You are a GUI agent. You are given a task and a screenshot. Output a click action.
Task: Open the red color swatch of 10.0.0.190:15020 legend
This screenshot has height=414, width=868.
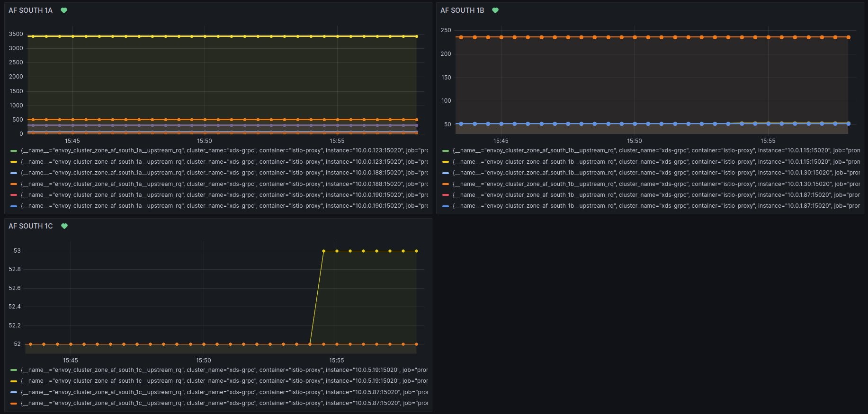coord(14,195)
